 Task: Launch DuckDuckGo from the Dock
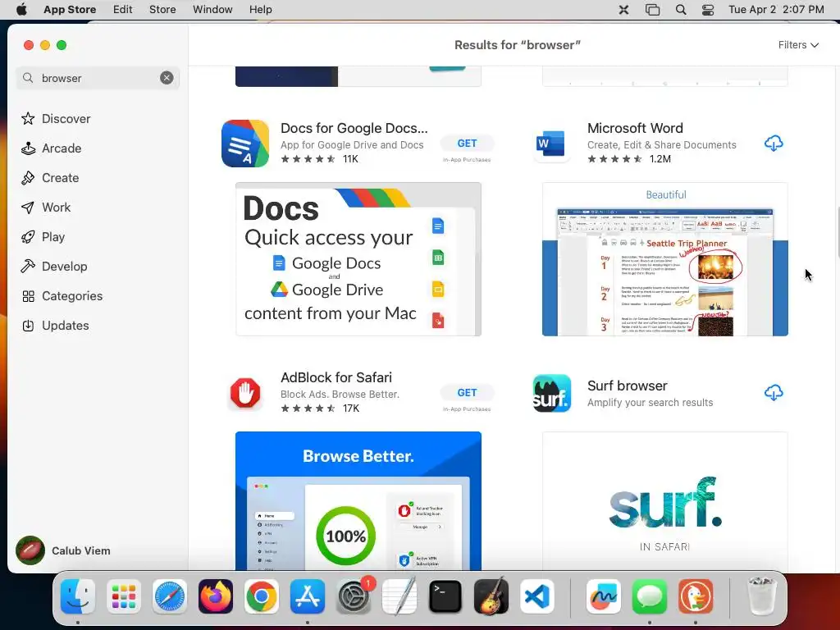[x=696, y=596]
